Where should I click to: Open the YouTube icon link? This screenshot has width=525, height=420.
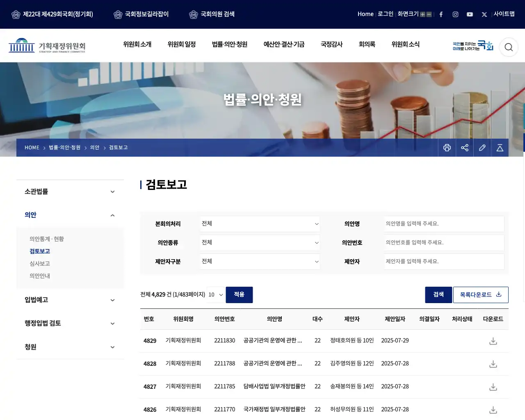470,14
